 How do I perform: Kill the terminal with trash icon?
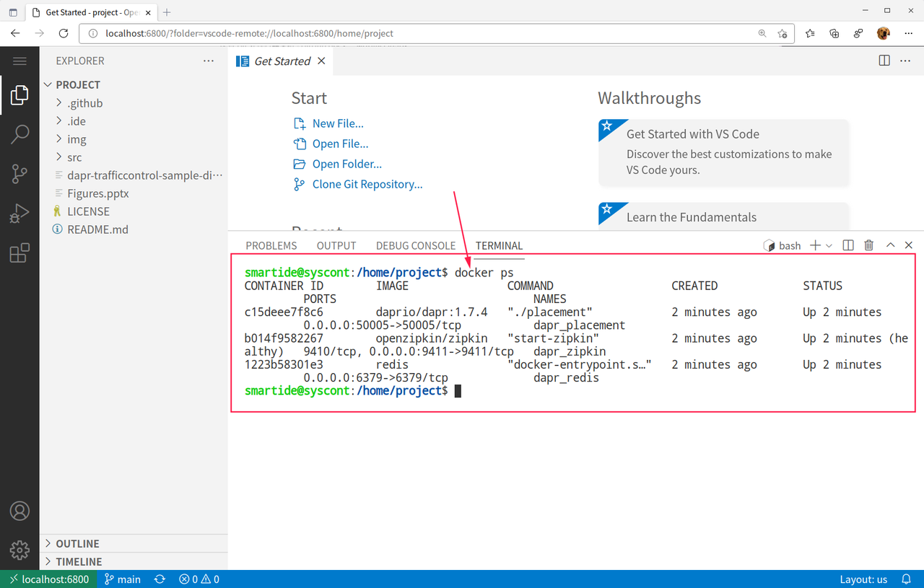click(869, 245)
